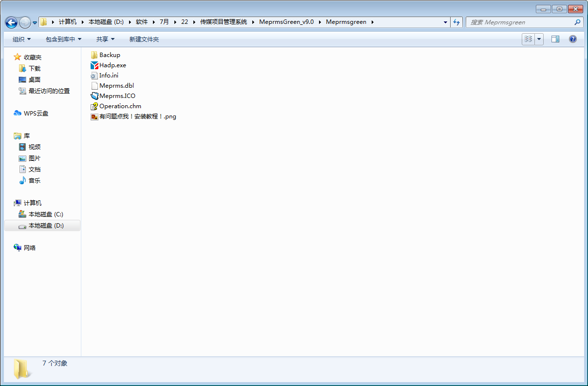Open the 包含到库中 menu
The image size is (588, 386).
pos(64,39)
